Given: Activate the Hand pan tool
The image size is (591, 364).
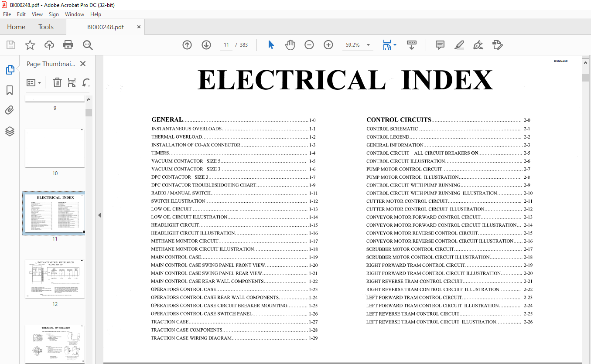Looking at the screenshot, I should pos(290,45).
